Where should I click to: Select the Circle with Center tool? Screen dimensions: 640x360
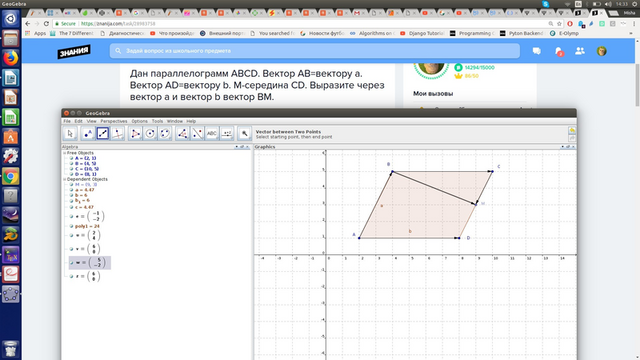coord(150,133)
